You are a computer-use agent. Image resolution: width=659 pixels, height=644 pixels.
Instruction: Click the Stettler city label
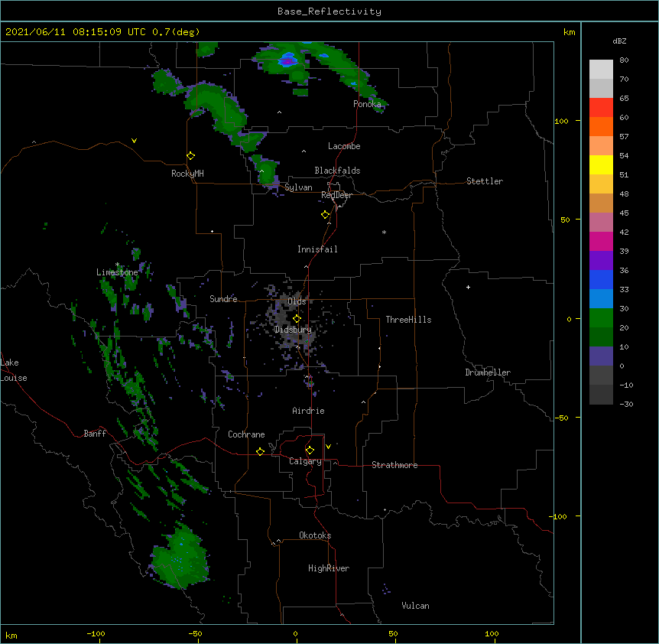coord(485,181)
